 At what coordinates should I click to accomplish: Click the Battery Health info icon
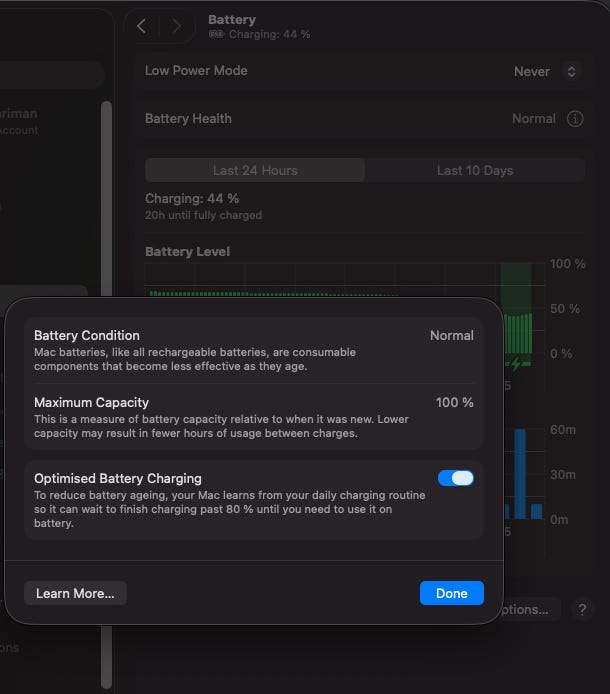point(575,119)
